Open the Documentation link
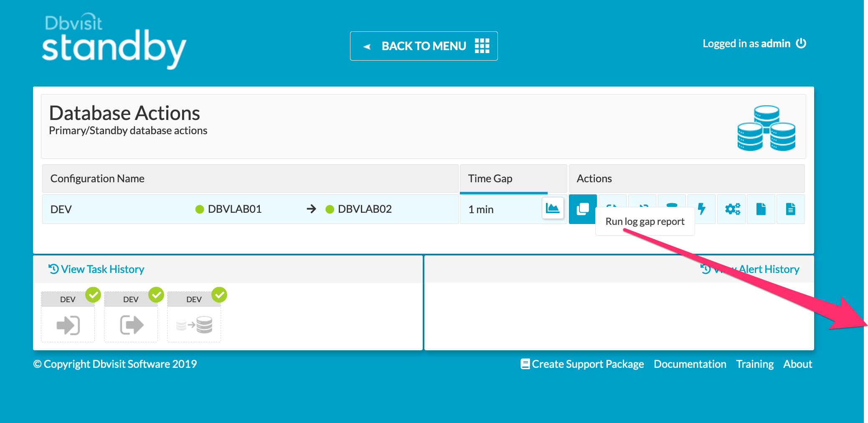The image size is (868, 423). [690, 364]
